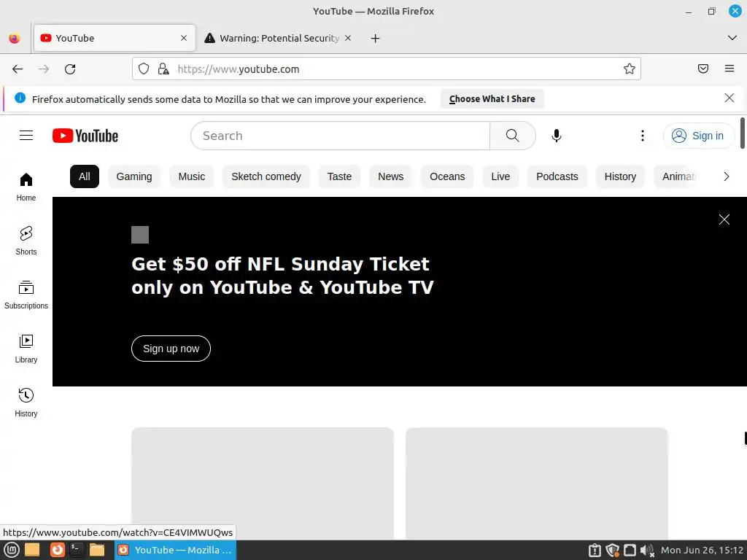The width and height of the screenshot is (747, 560).
Task: Expand the list all tabs dropdown
Action: point(732,38)
